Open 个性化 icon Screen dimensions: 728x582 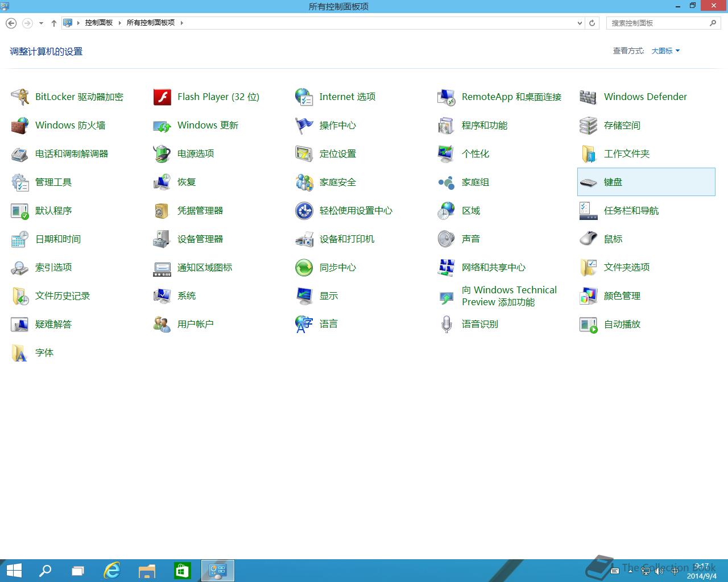point(446,153)
